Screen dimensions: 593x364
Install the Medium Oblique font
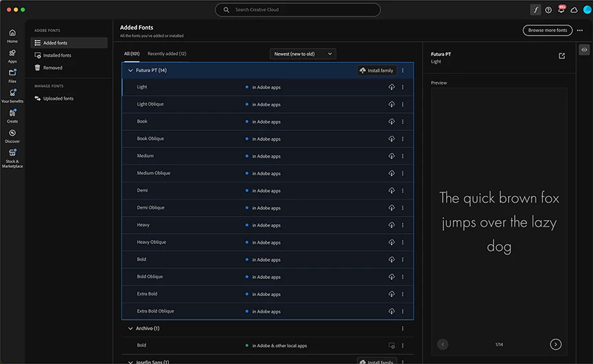391,173
